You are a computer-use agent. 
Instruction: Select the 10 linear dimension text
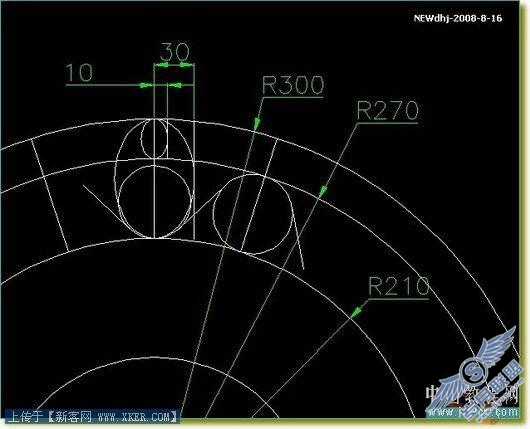click(x=79, y=73)
